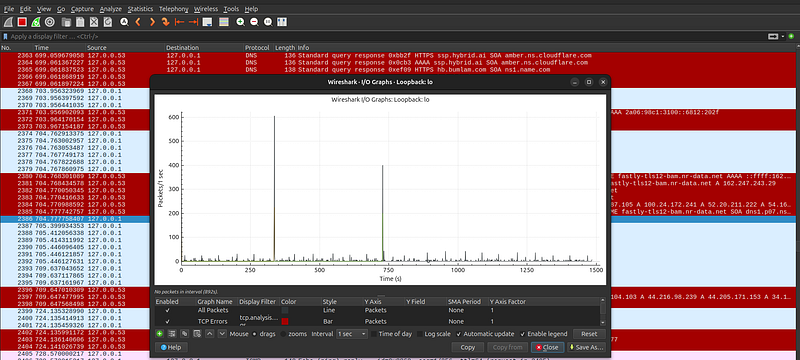This screenshot has height=360, width=800.
Task: Click the Reset button in I/O Graphs
Action: tap(589, 334)
